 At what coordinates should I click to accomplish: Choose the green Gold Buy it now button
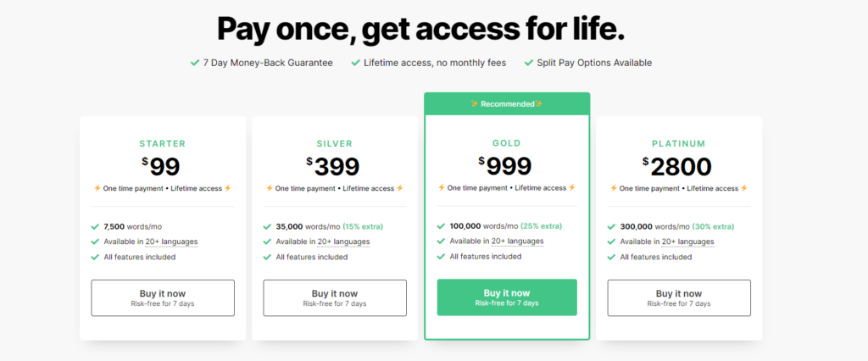coord(507,297)
